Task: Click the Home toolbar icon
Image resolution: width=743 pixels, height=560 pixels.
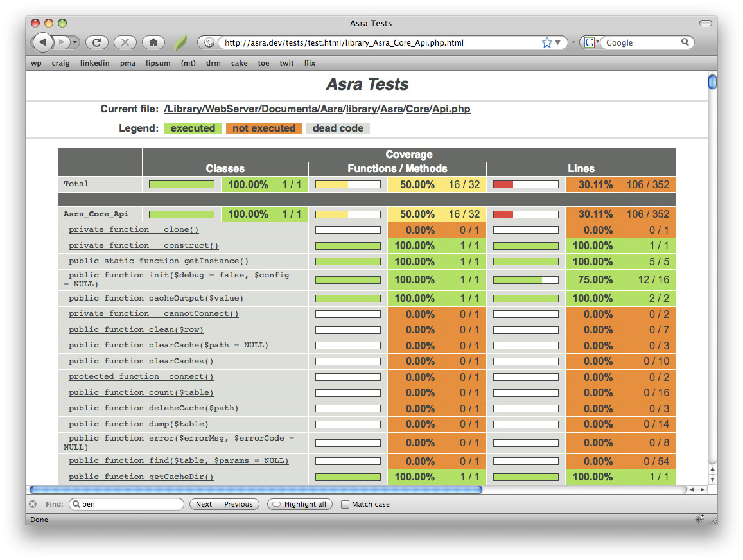Action: (153, 42)
